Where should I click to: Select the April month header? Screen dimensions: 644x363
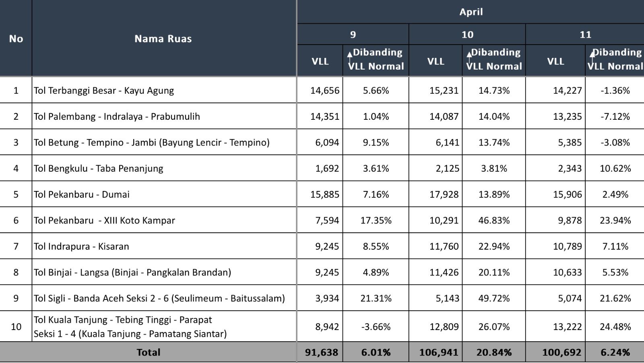click(x=471, y=12)
